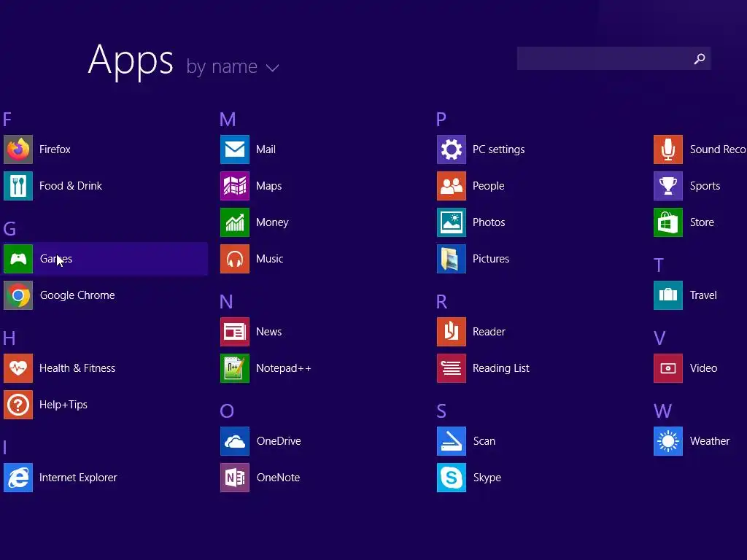Viewport: 747px width, 560px height.
Task: Open the Store shopping bag icon
Action: click(668, 222)
